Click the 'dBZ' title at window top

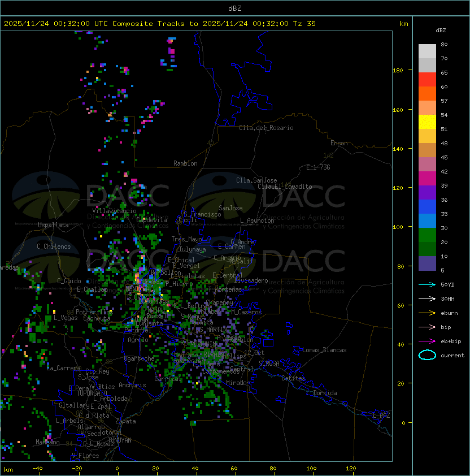coord(235,8)
